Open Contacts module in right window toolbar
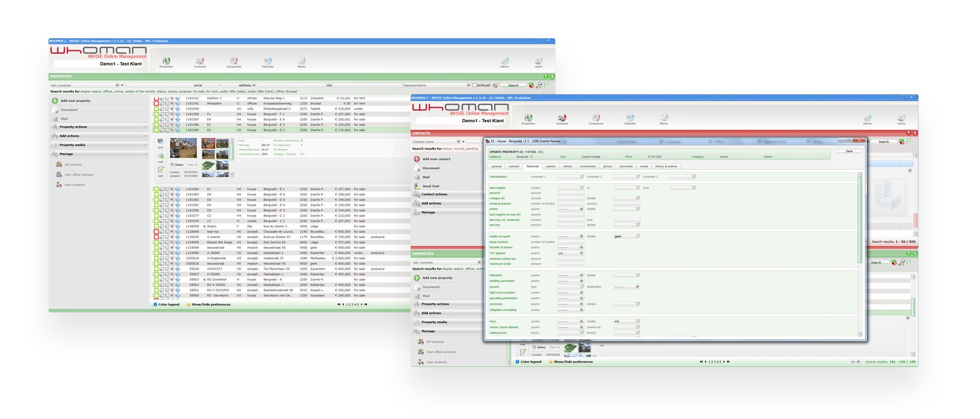The width and height of the screenshot is (980, 419). click(x=562, y=119)
